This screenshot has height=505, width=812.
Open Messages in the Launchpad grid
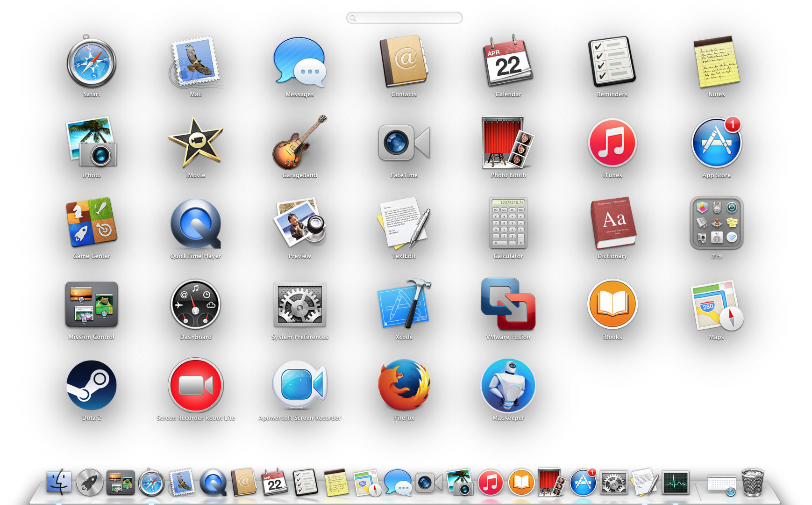point(299,62)
